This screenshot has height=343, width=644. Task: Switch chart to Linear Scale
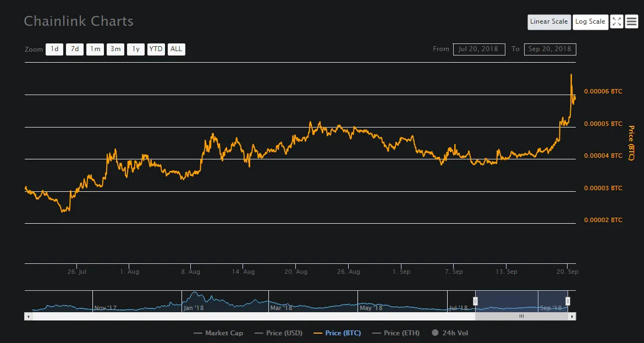[x=549, y=22]
